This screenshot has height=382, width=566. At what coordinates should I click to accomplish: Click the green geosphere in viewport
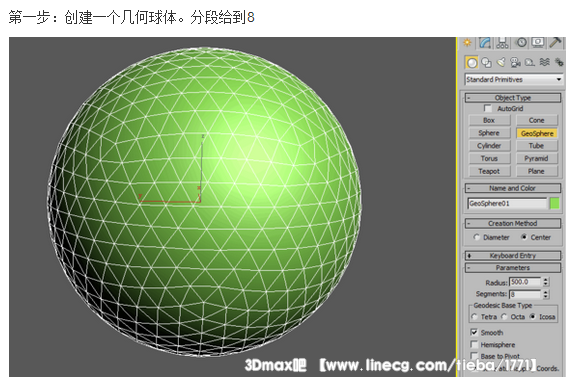pyautogui.click(x=204, y=202)
